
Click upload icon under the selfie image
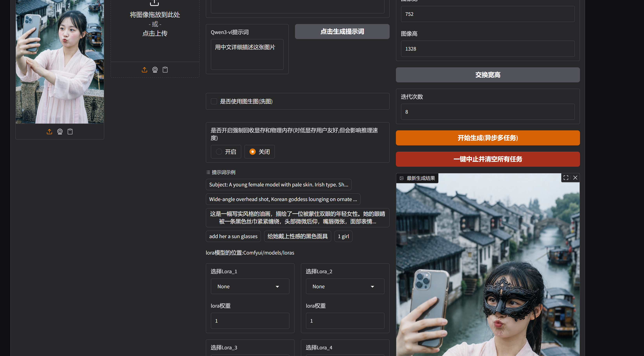pyautogui.click(x=50, y=132)
